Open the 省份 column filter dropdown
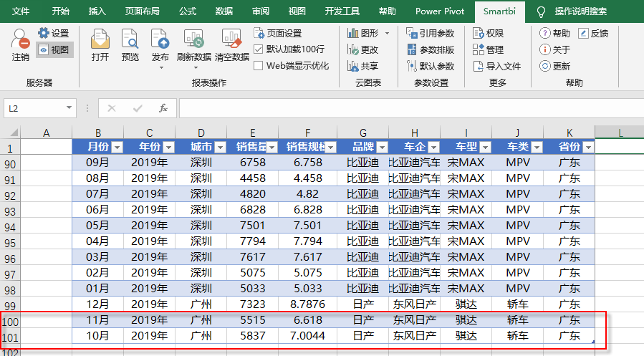The height and width of the screenshot is (356, 644). [x=589, y=147]
